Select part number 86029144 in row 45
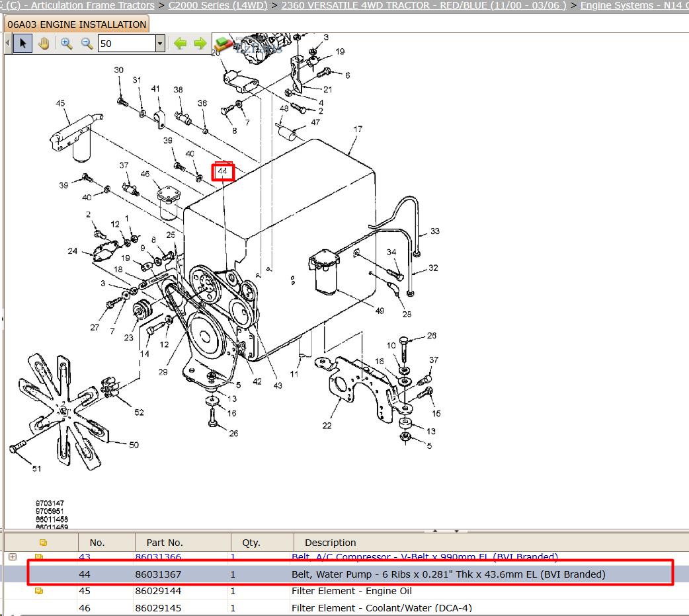 tap(158, 591)
